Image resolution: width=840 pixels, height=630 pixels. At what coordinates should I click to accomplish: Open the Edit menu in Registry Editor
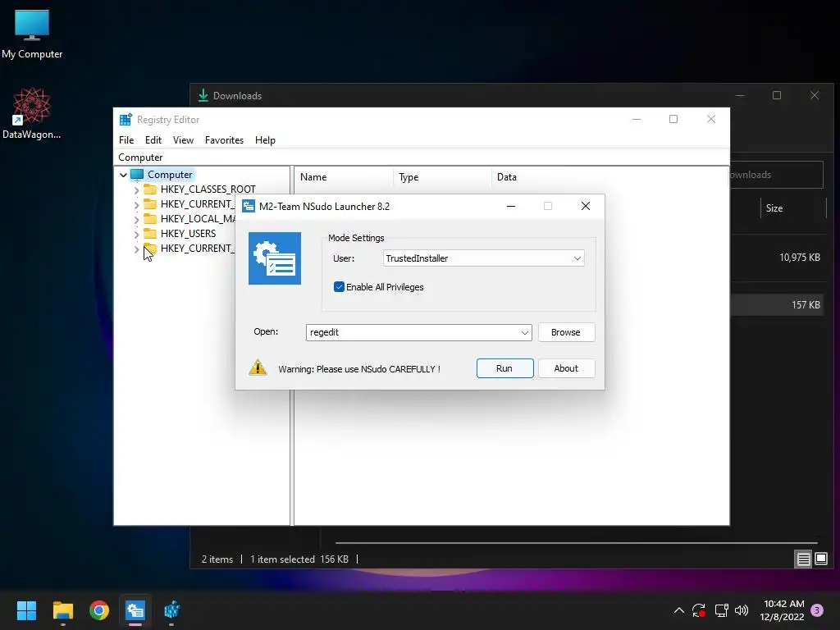point(153,139)
